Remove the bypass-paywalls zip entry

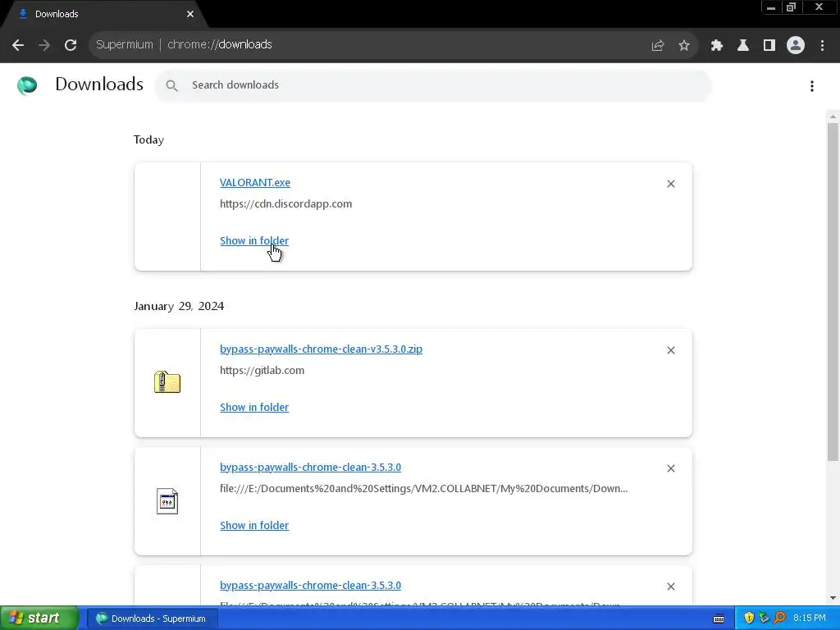671,350
